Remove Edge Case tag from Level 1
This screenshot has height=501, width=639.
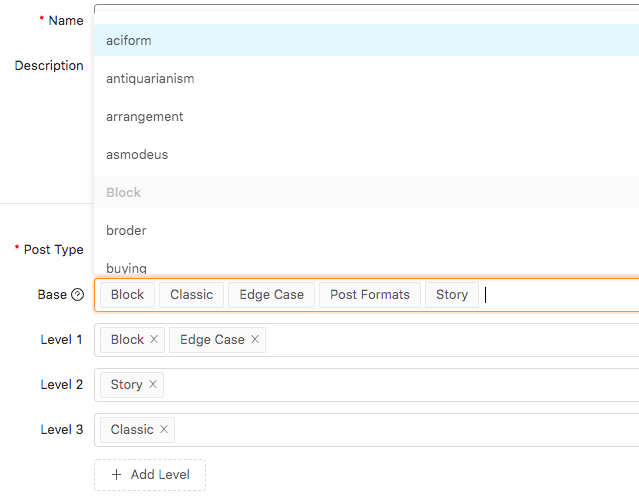pyautogui.click(x=255, y=340)
